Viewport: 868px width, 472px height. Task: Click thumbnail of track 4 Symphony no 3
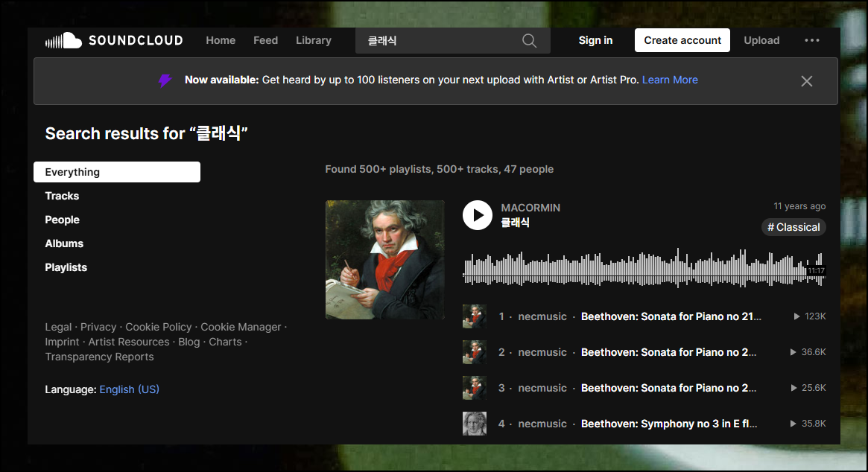pyautogui.click(x=475, y=424)
